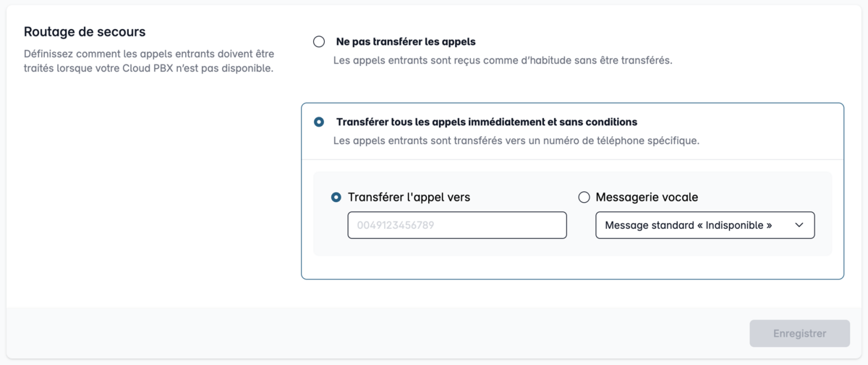The width and height of the screenshot is (868, 365).
Task: Click the "Transférer tous les appels immédiatement et sans conditions" label
Action: pyautogui.click(x=487, y=122)
